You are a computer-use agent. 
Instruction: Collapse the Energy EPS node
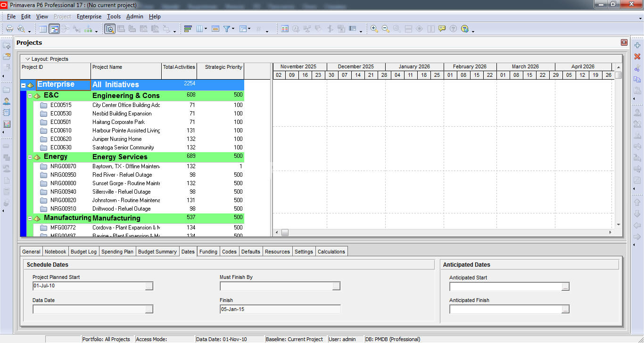(x=30, y=157)
